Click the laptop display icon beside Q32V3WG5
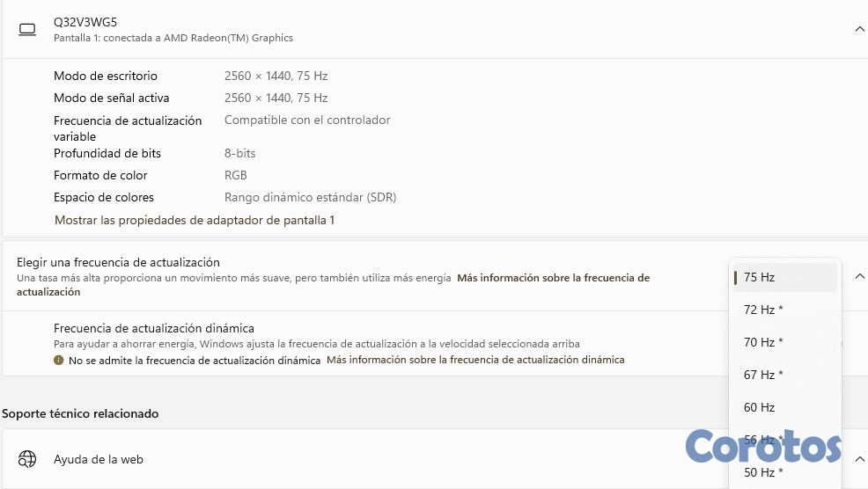The height and width of the screenshot is (489, 868). coord(27,29)
